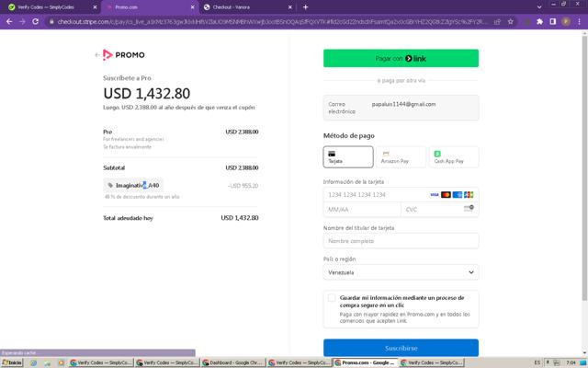Share this page using the share icon
588x368 pixels.
497,22
